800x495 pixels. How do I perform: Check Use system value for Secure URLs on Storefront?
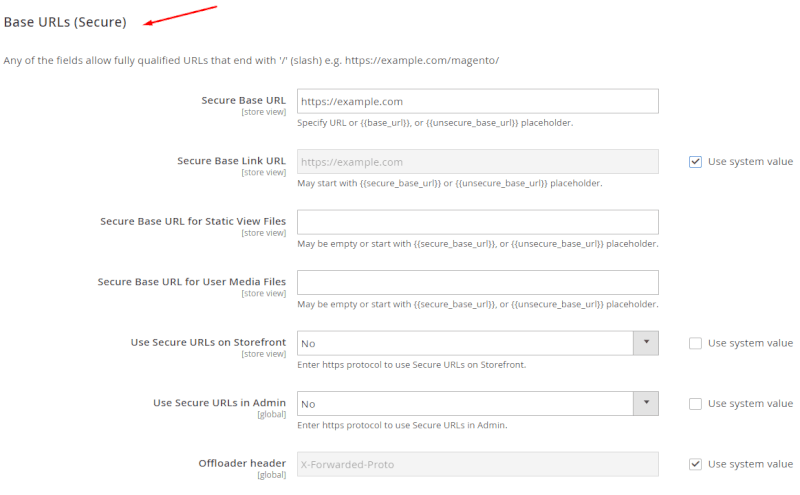(695, 343)
